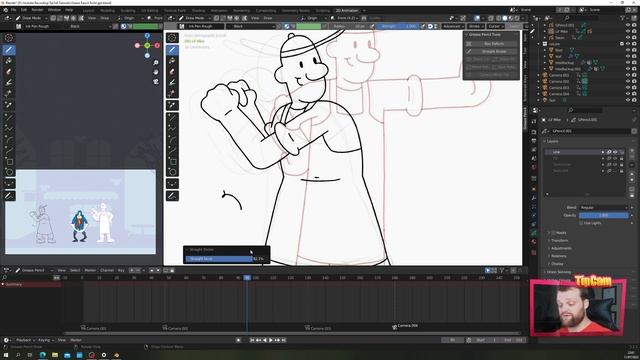Select the Circle shape tool in left toolbar
Image resolution: width=640 pixels, height=360 pixels.
pos(9,172)
